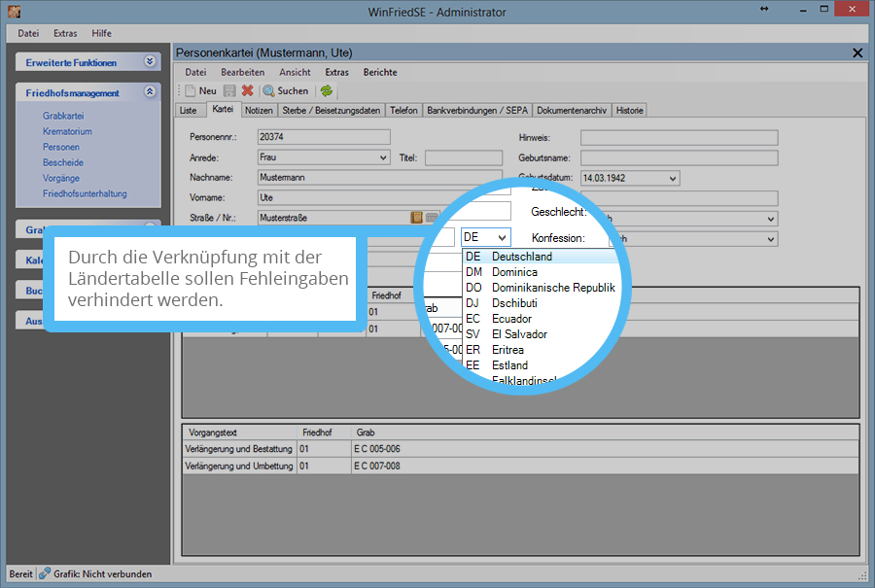Image resolution: width=875 pixels, height=588 pixels.
Task: Collapse the Friedhofsmanagement section
Action: [x=149, y=93]
